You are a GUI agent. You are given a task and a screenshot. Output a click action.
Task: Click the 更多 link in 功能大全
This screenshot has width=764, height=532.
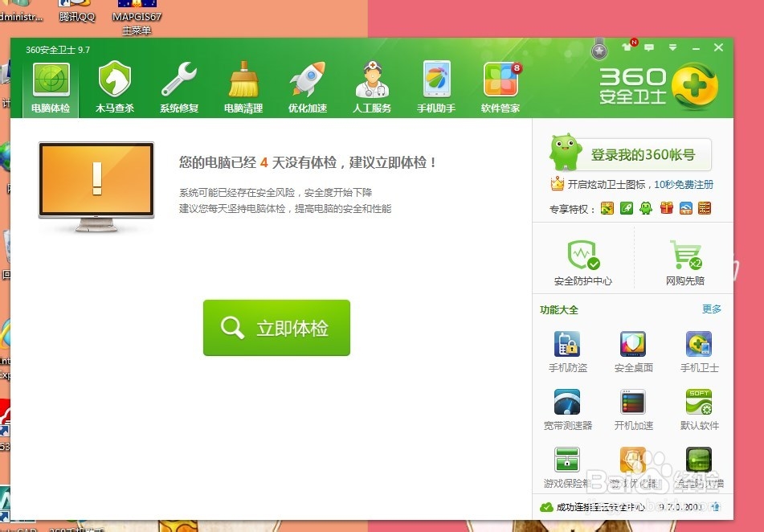pos(711,309)
